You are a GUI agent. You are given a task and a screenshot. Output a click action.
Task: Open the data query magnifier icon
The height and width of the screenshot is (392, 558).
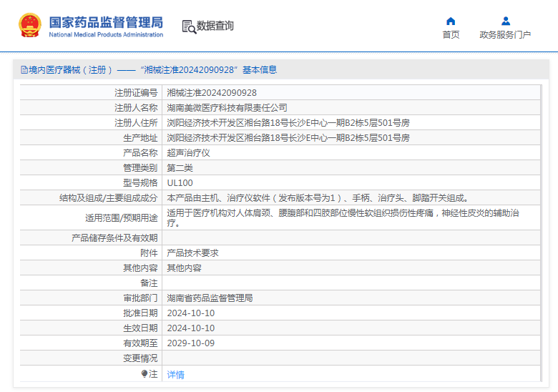pyautogui.click(x=189, y=26)
